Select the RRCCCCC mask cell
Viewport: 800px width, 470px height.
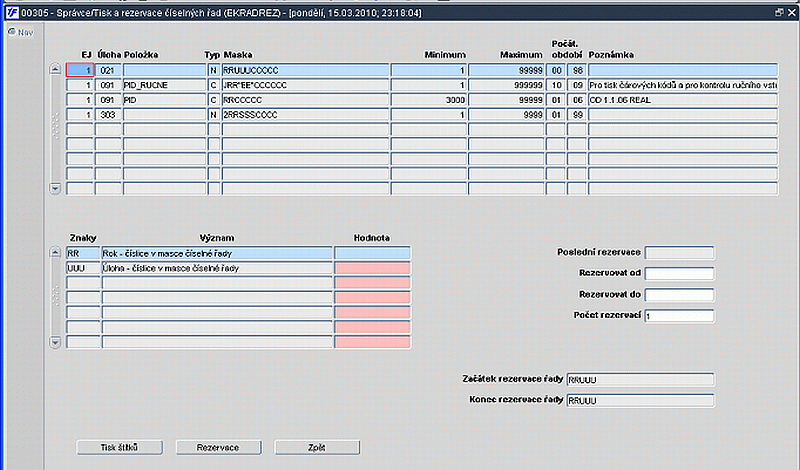305,100
